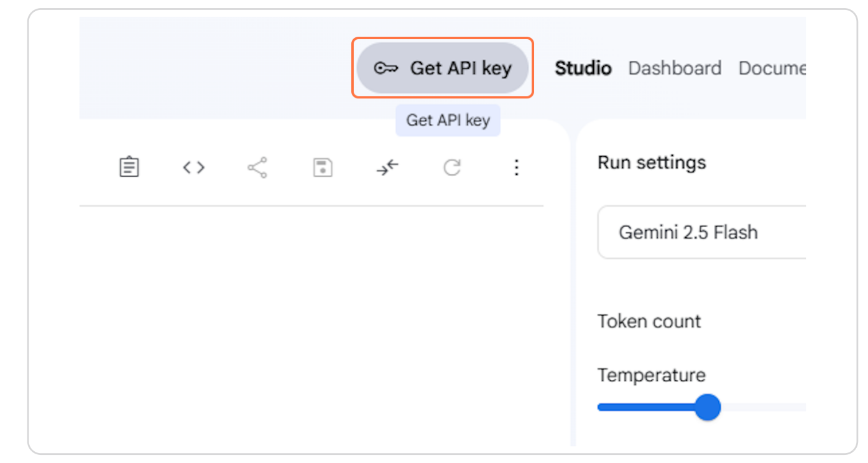Image resolution: width=868 pixels, height=463 pixels.
Task: Share the prompt via the share icon
Action: click(x=257, y=167)
